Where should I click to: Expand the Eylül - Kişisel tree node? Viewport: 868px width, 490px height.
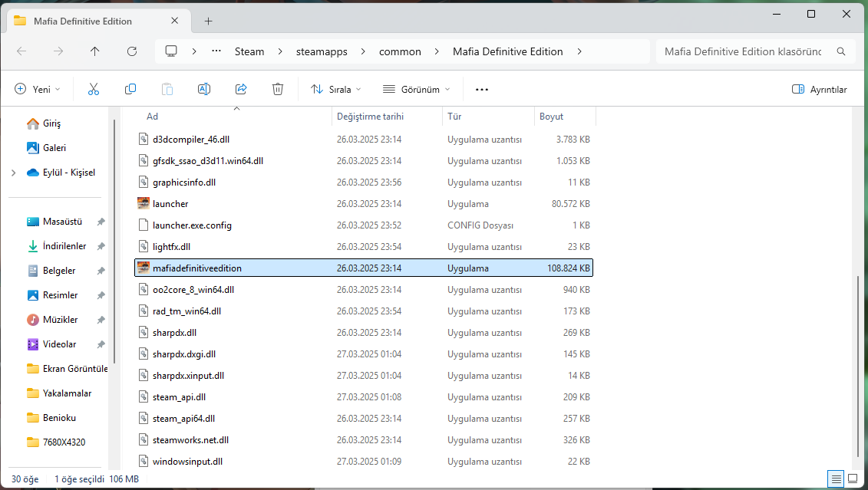click(13, 173)
